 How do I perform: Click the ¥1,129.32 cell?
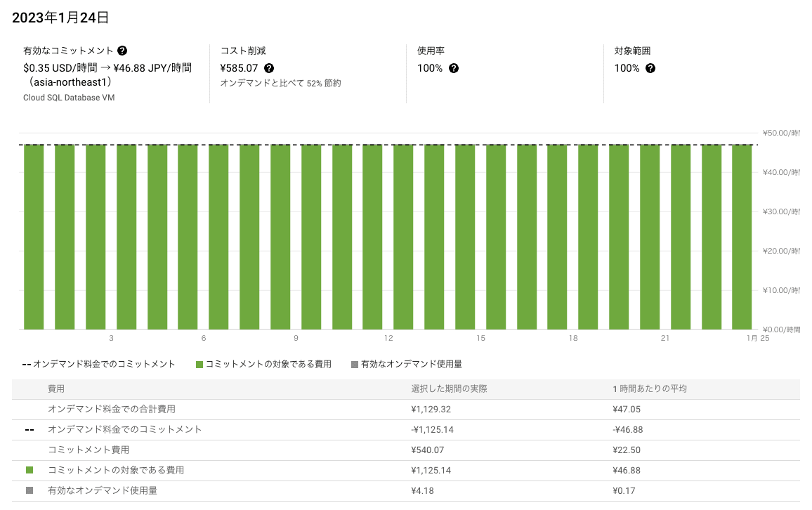coord(431,409)
